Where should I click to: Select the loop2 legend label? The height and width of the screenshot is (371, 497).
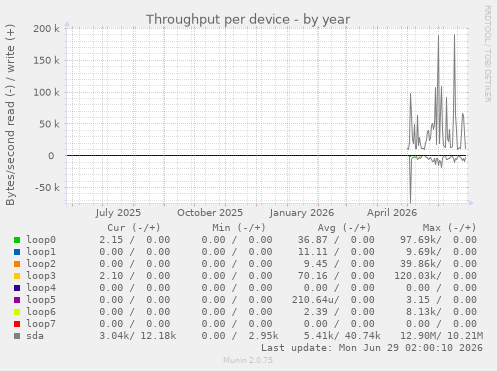(41, 264)
